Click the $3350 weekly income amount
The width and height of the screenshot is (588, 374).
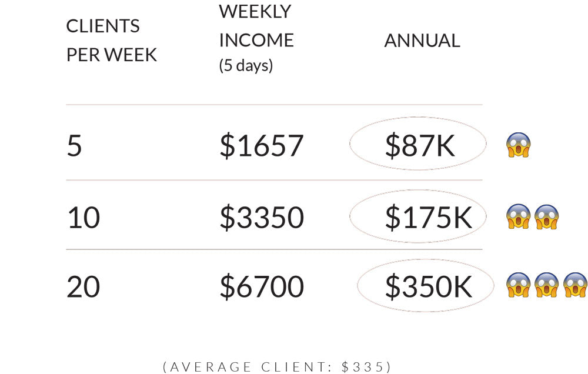click(262, 217)
